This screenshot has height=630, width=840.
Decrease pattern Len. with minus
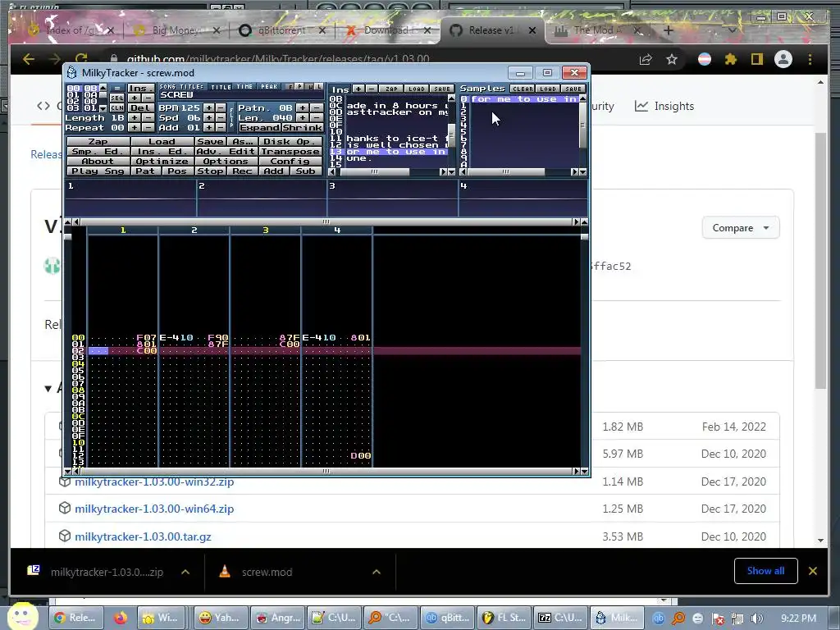(317, 118)
